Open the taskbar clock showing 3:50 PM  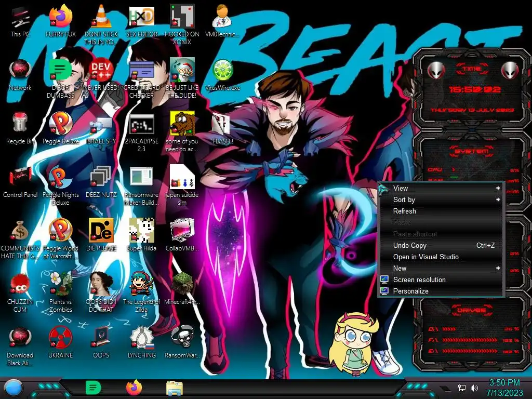[504, 388]
